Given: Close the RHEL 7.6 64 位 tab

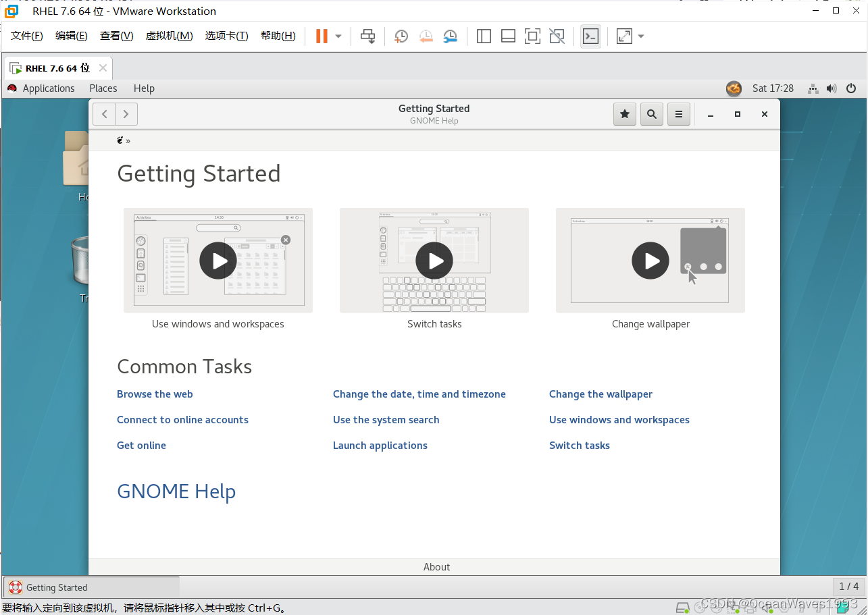Looking at the screenshot, I should 103,68.
